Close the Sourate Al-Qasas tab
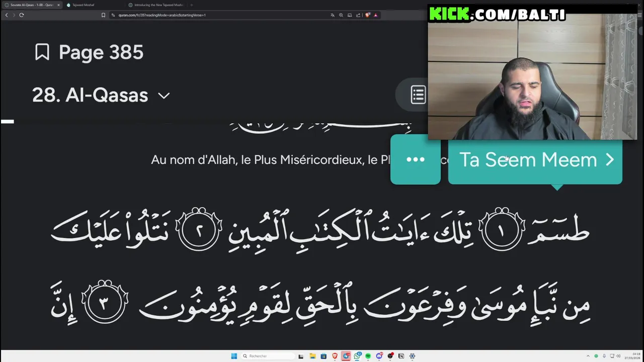Screen dimensions: 644x362 pos(58,5)
